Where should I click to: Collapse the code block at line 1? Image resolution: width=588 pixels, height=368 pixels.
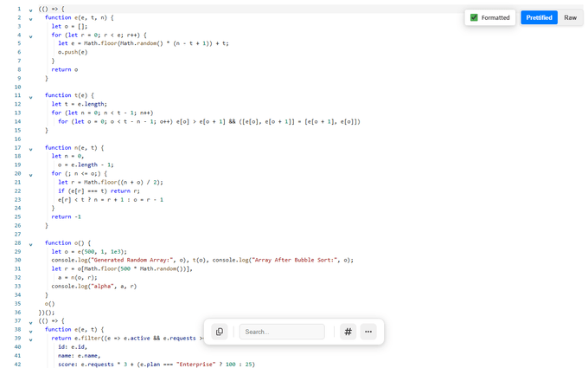31,10
